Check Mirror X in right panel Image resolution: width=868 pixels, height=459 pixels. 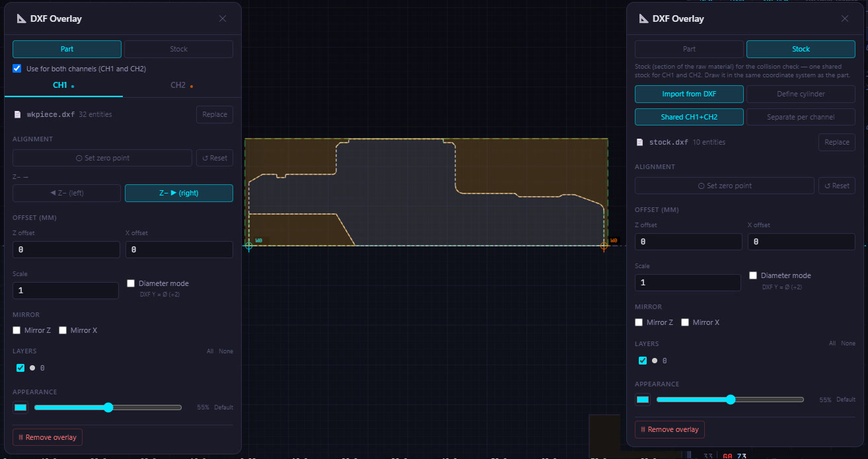[685, 322]
